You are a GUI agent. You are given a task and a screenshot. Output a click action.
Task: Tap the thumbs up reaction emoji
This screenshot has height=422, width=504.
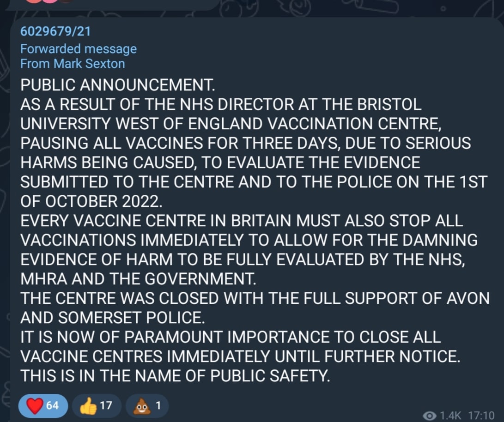(88, 406)
